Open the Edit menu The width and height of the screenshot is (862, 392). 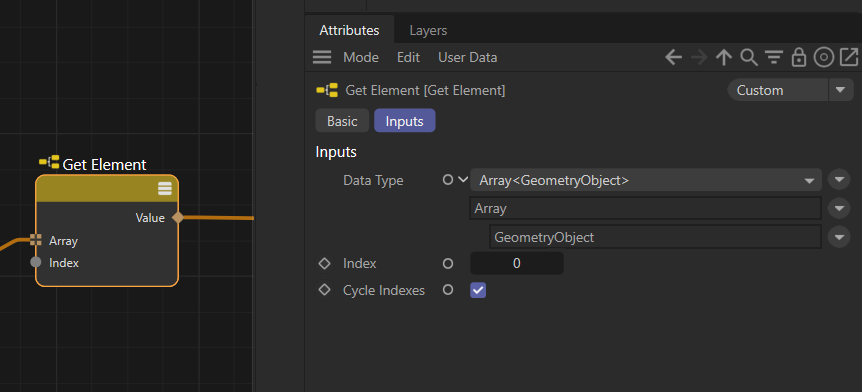point(408,57)
